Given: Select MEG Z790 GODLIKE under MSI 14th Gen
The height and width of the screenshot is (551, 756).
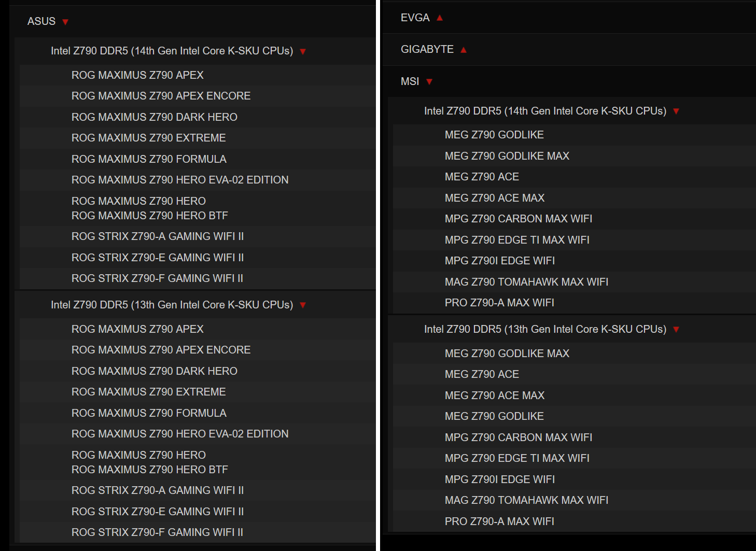Looking at the screenshot, I should 494,135.
